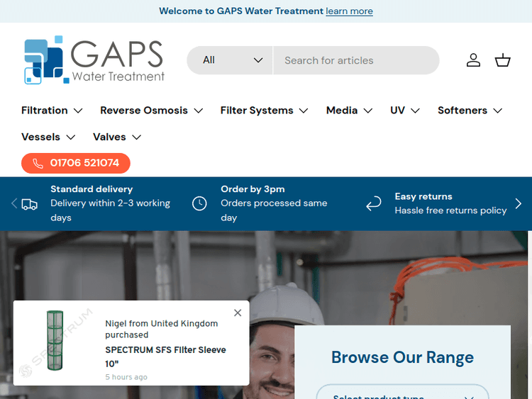Go to next announcement slide
Screen dimensions: 532x399
518,203
